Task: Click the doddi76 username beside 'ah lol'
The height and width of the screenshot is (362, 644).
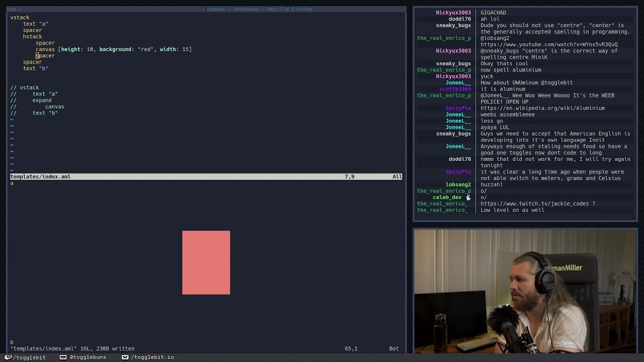Action: [x=459, y=19]
